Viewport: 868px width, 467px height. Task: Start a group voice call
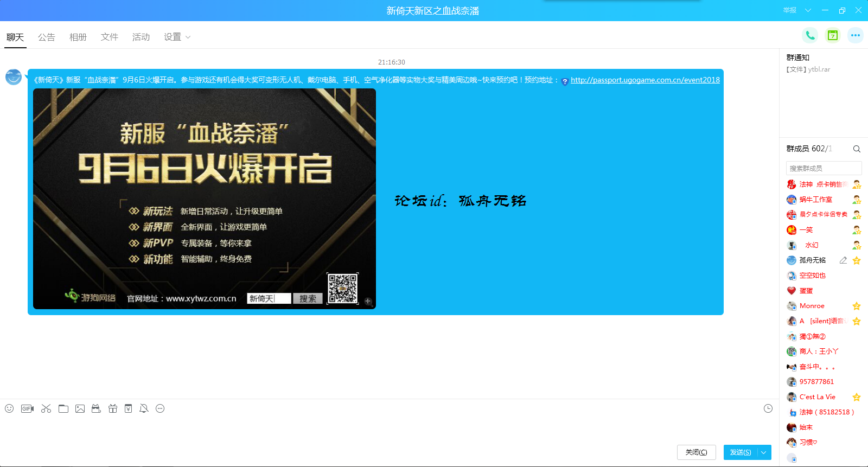click(810, 35)
